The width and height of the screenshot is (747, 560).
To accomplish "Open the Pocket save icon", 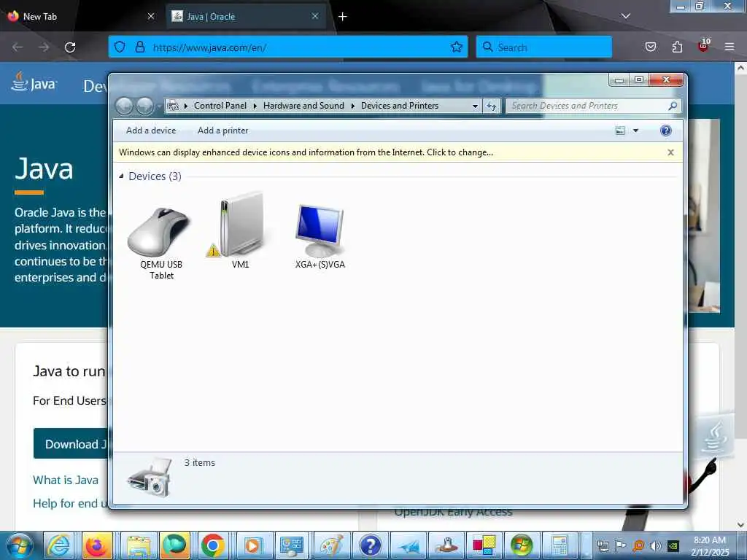I will (x=651, y=47).
